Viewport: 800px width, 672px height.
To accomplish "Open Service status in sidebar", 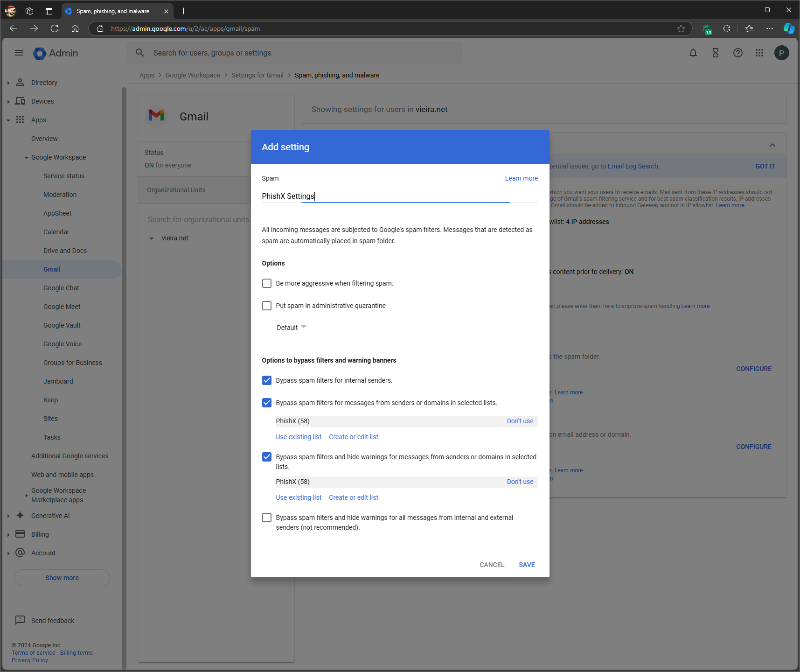I will click(64, 176).
